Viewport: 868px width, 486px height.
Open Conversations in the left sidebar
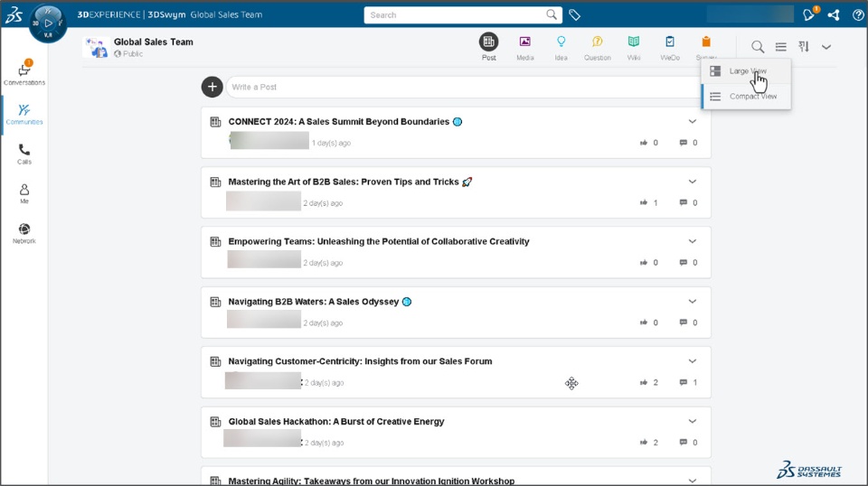click(x=24, y=73)
